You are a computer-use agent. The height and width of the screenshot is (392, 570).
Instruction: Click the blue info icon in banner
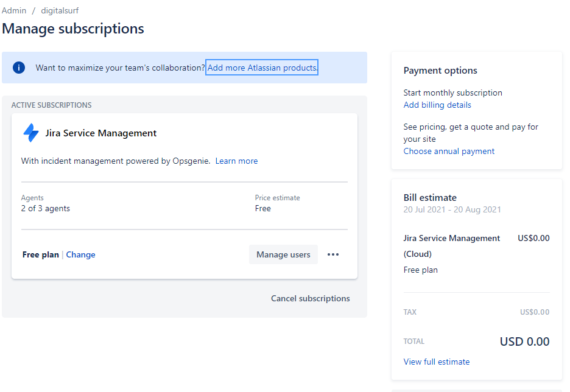click(x=19, y=68)
